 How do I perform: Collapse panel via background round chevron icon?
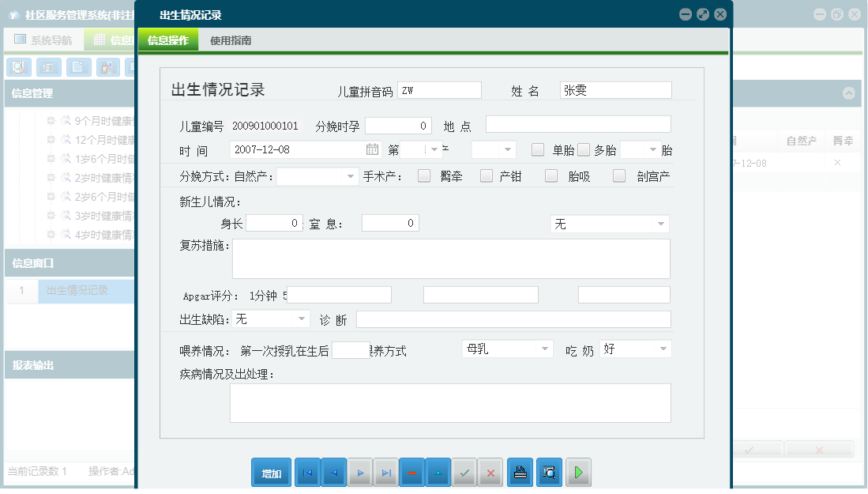pyautogui.click(x=848, y=93)
